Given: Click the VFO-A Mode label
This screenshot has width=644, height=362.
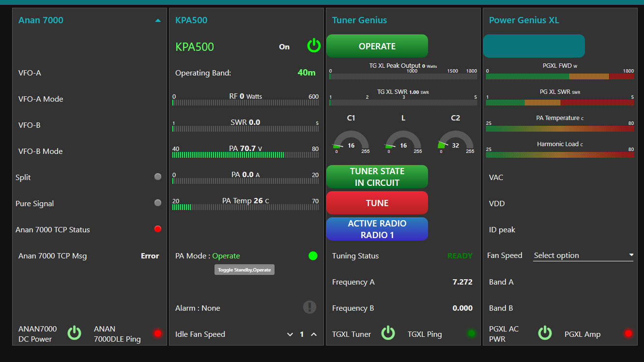Looking at the screenshot, I should point(41,99).
